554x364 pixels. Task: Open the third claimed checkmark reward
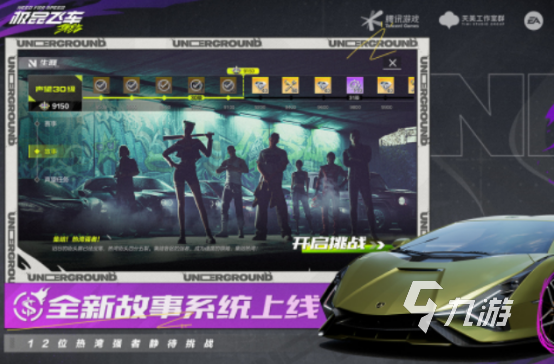[x=164, y=85]
